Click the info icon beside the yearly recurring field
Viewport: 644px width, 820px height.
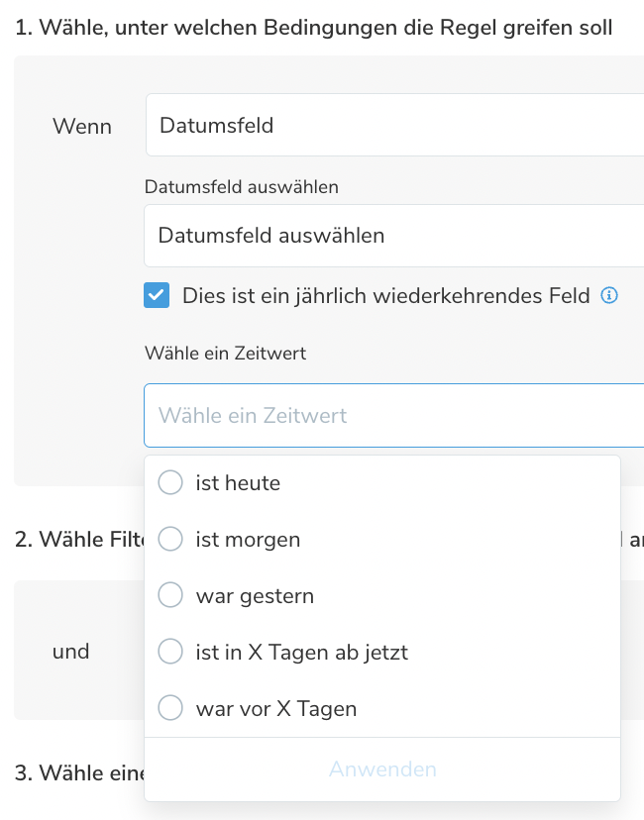coord(610,295)
